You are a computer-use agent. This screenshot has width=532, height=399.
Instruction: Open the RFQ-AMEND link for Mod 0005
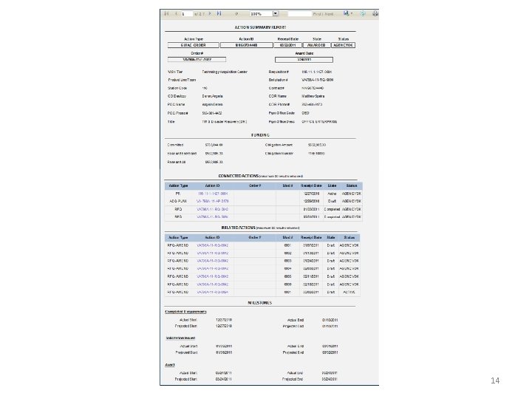(213, 276)
